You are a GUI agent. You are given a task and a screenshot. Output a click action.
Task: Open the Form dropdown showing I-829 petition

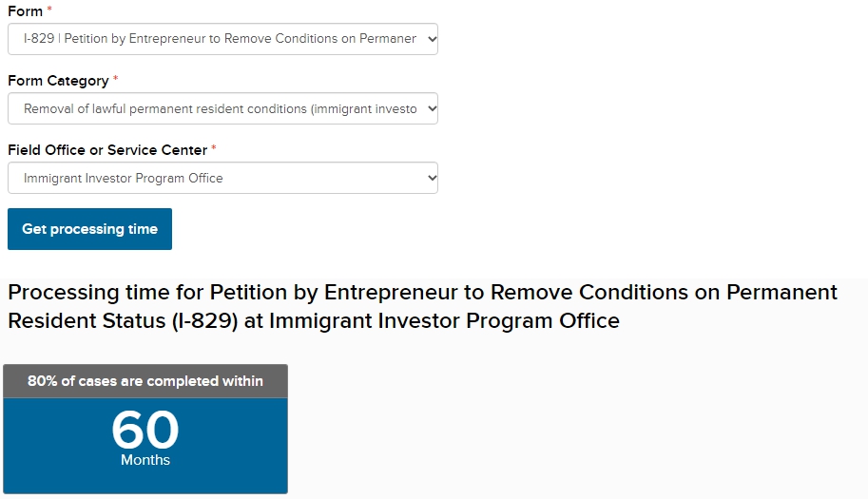pos(222,39)
